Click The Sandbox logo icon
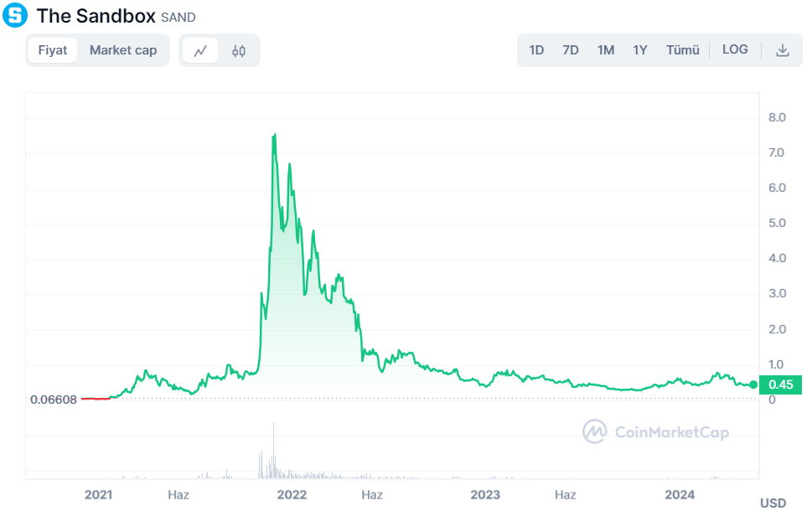 [x=15, y=15]
